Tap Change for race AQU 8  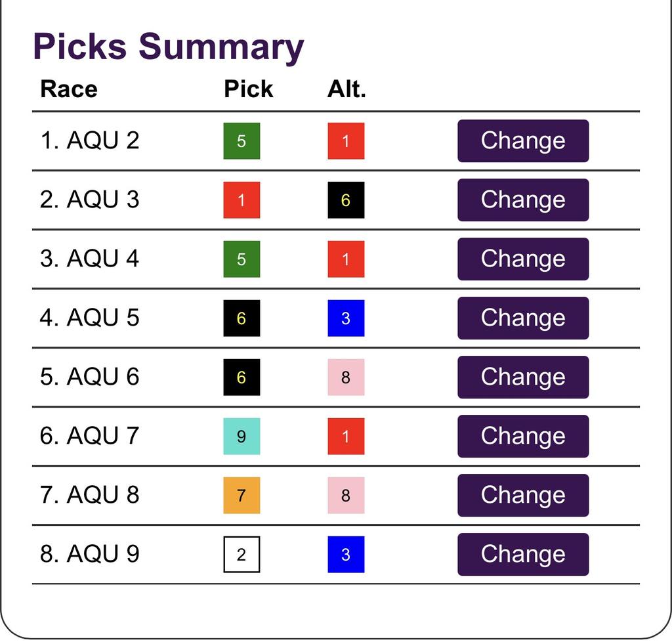(x=522, y=496)
